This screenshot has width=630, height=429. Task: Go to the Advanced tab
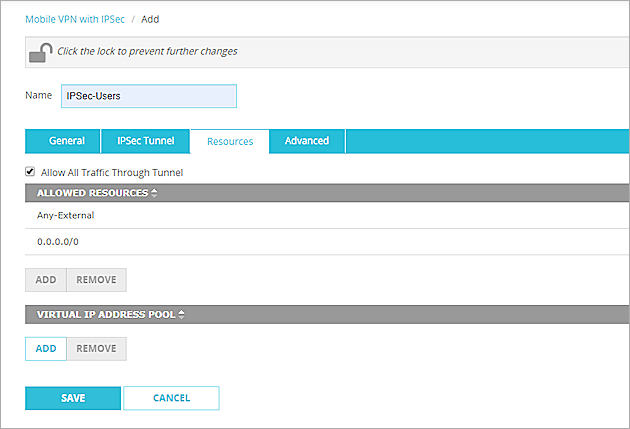(307, 141)
